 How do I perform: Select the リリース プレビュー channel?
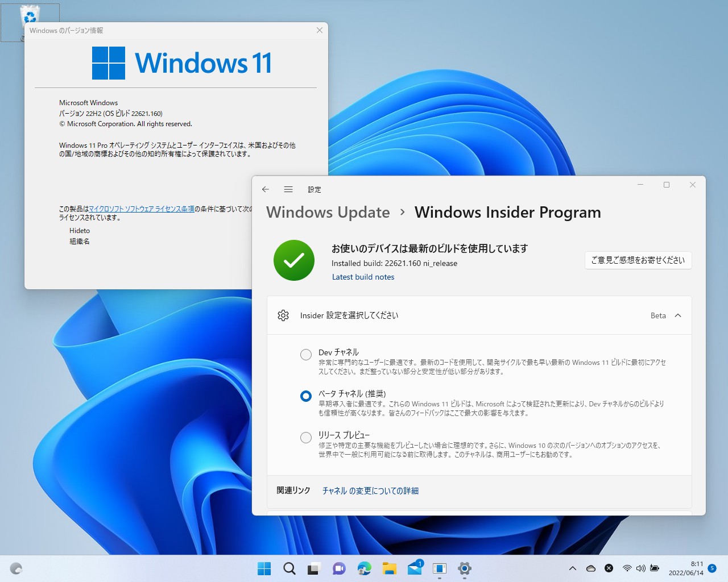(305, 437)
